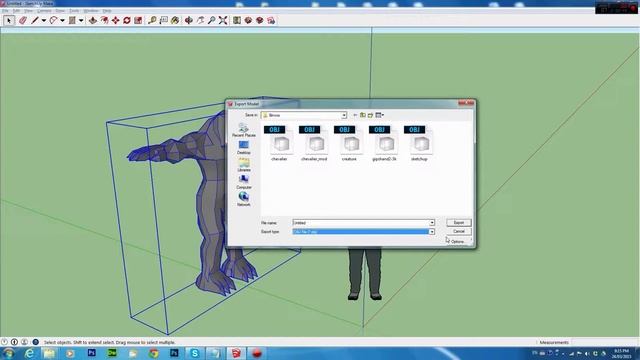Create a new folder in the dialog
Viewport: 640px width, 360px height.
371,115
